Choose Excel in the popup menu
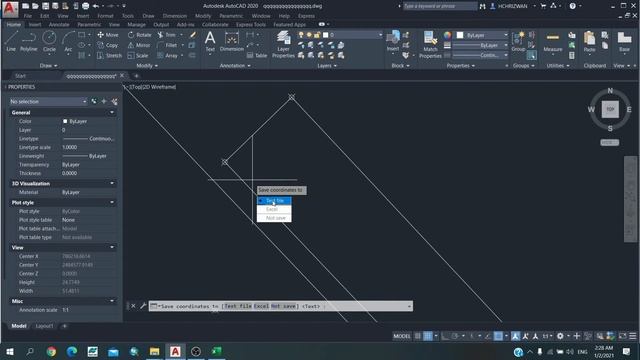This screenshot has height=360, width=640. (x=274, y=209)
